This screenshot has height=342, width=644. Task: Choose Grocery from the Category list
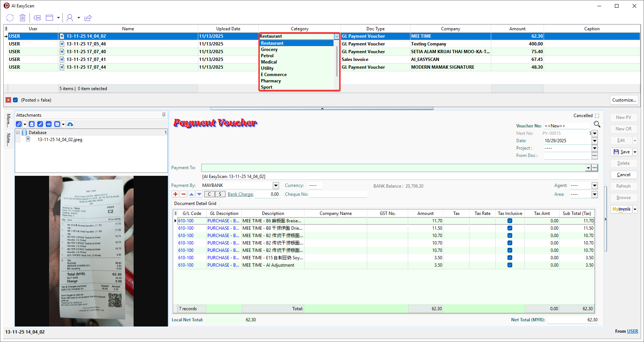tap(269, 49)
